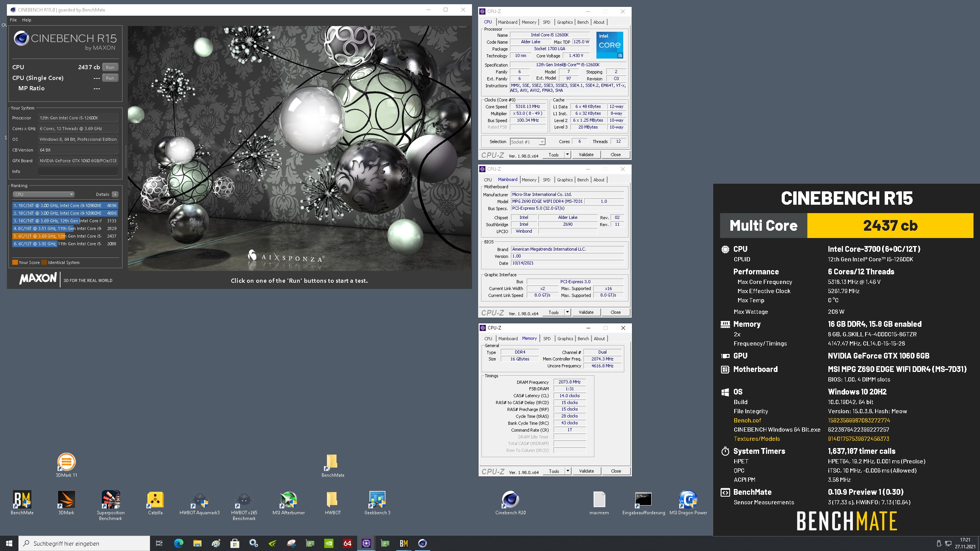Open the HWBOT folder on desktop
This screenshot has width=980, height=551.
tap(332, 503)
